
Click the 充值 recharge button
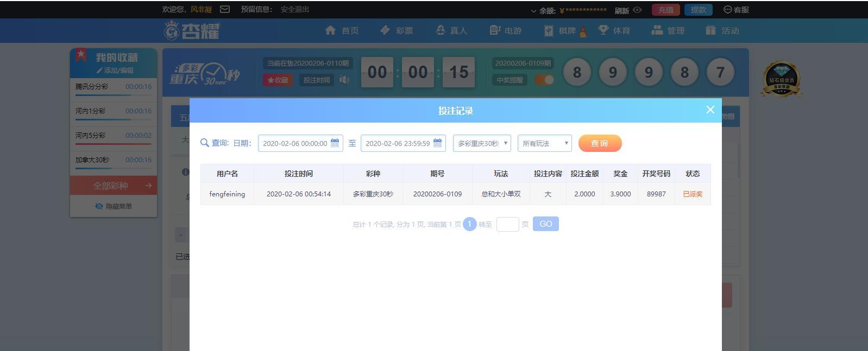[x=665, y=10]
